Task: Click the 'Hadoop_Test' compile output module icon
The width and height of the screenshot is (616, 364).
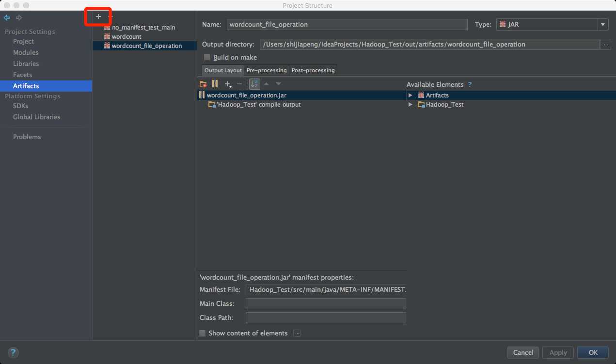Action: (212, 104)
